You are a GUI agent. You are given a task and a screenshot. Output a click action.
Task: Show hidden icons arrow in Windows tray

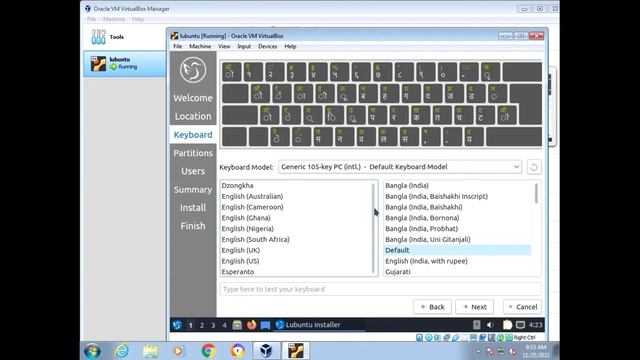point(478,351)
